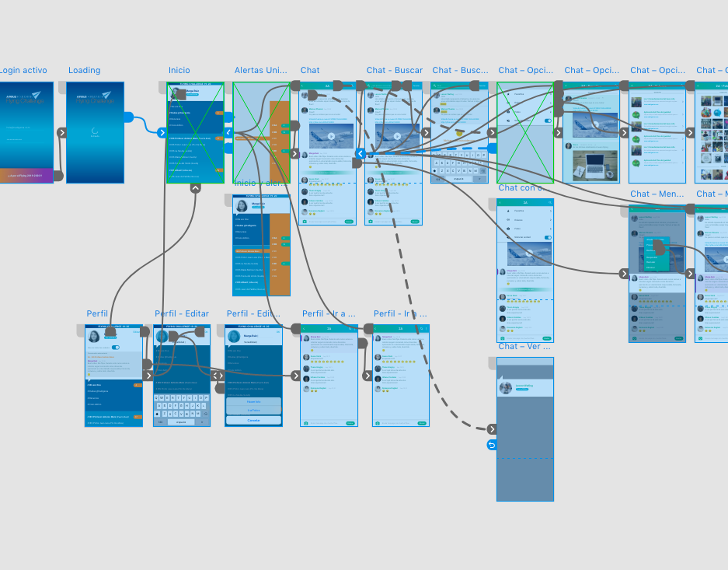Image resolution: width=728 pixels, height=570 pixels.
Task: Select the Chat – Men... artboard title
Action: (x=657, y=194)
